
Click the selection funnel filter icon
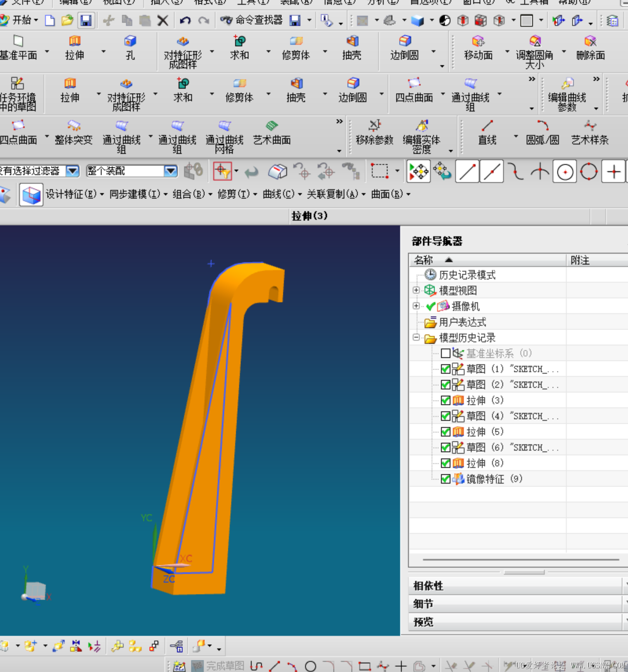click(x=223, y=171)
